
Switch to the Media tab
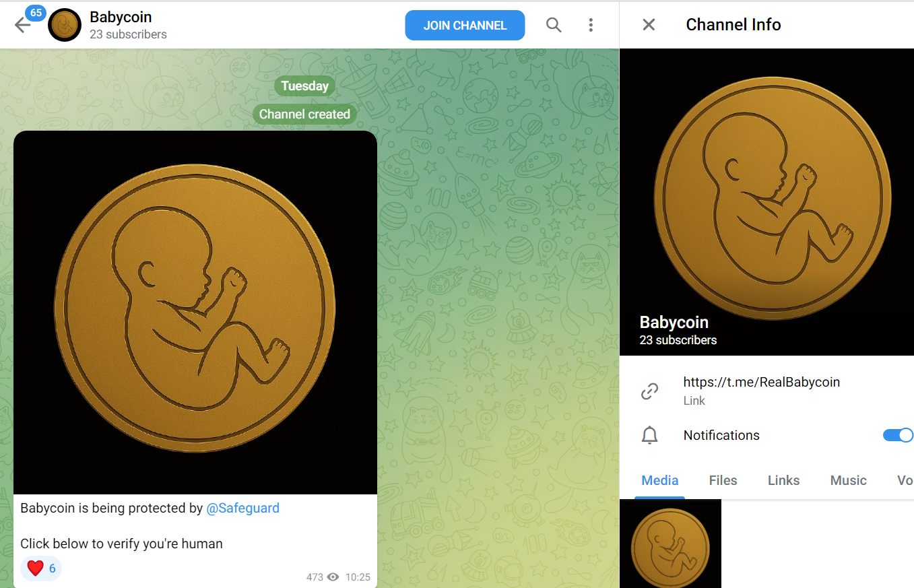point(660,480)
